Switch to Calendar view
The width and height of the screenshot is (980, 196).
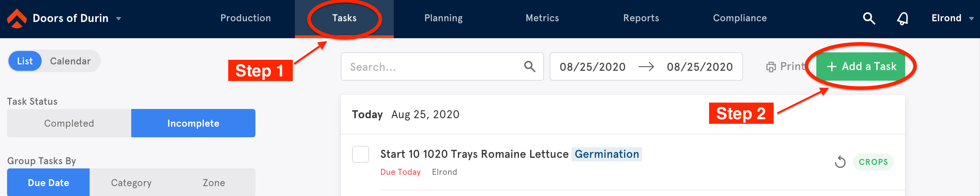[x=71, y=61]
